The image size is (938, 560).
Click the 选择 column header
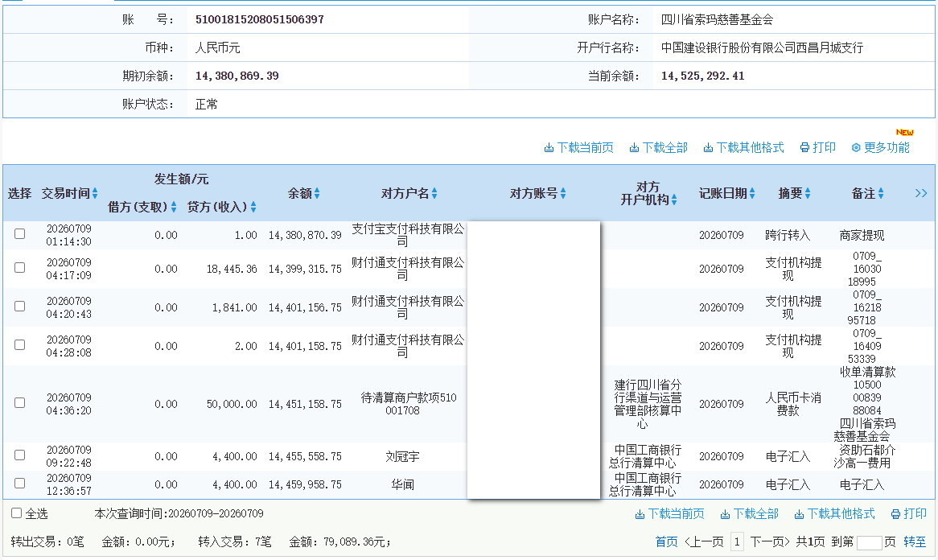click(x=20, y=193)
